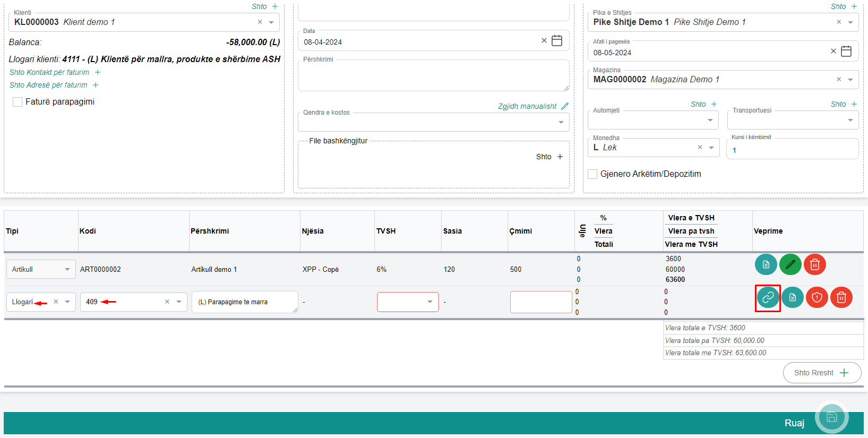Screen dimensions: 868x438
Task: Click the Shto Rresht button
Action: [x=821, y=373]
